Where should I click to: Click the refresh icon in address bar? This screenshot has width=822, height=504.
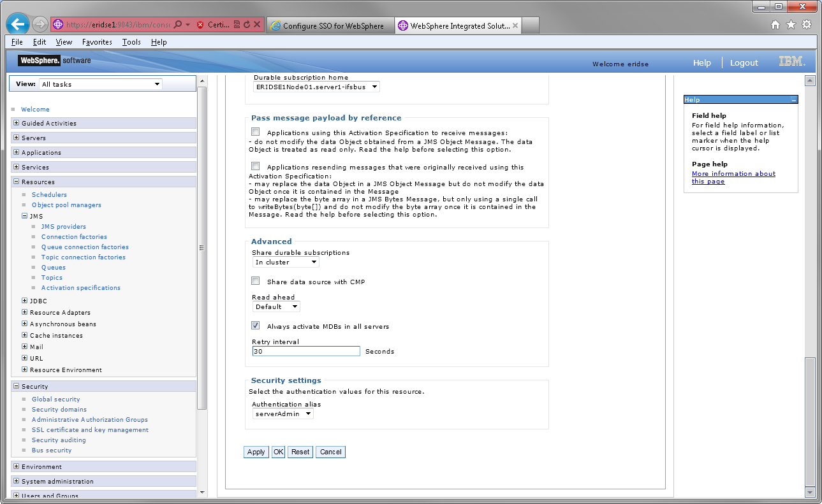[x=246, y=25]
